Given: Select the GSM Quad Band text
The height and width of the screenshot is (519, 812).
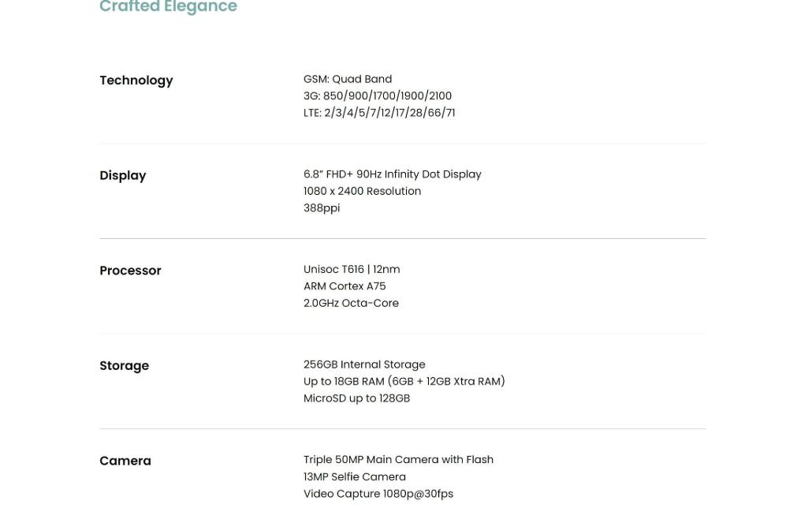Looking at the screenshot, I should [x=347, y=79].
